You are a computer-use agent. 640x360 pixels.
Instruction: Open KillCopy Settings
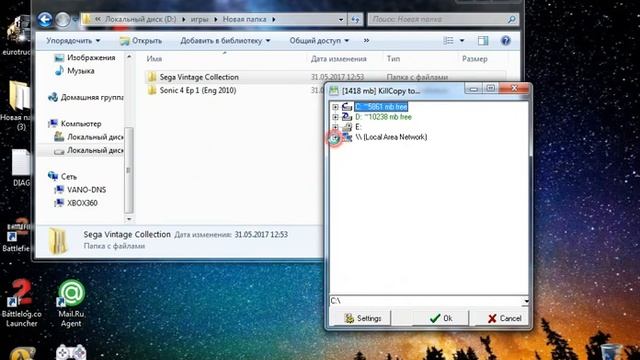tap(362, 318)
